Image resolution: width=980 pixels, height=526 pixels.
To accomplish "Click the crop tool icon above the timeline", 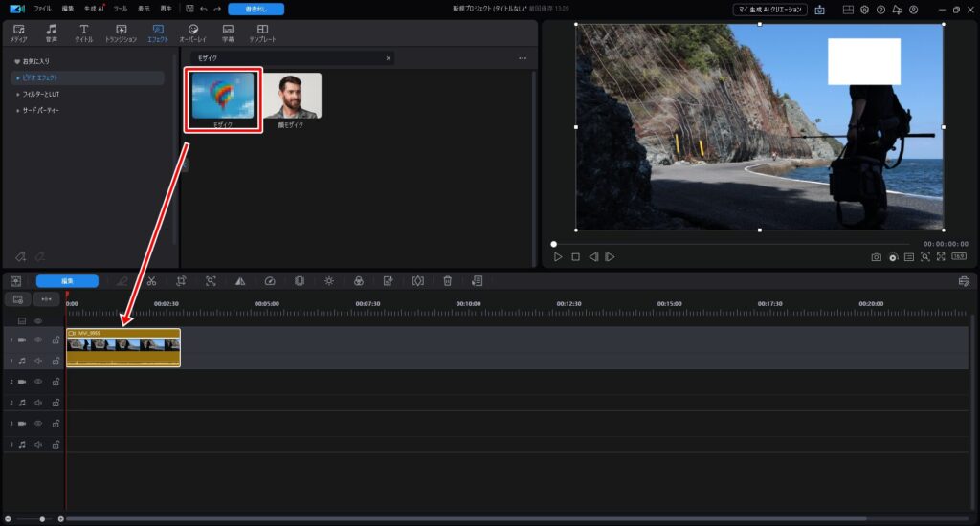I will [180, 281].
